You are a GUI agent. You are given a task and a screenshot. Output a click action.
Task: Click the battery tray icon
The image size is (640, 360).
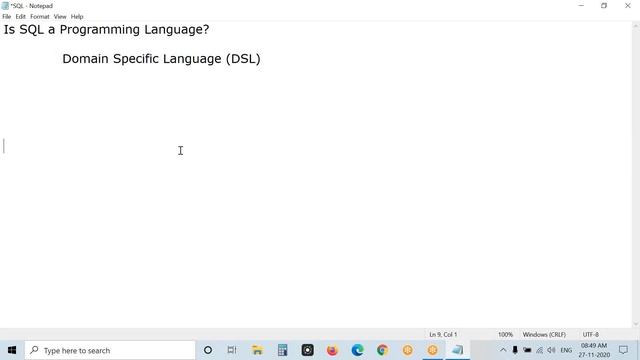pyautogui.click(x=527, y=350)
